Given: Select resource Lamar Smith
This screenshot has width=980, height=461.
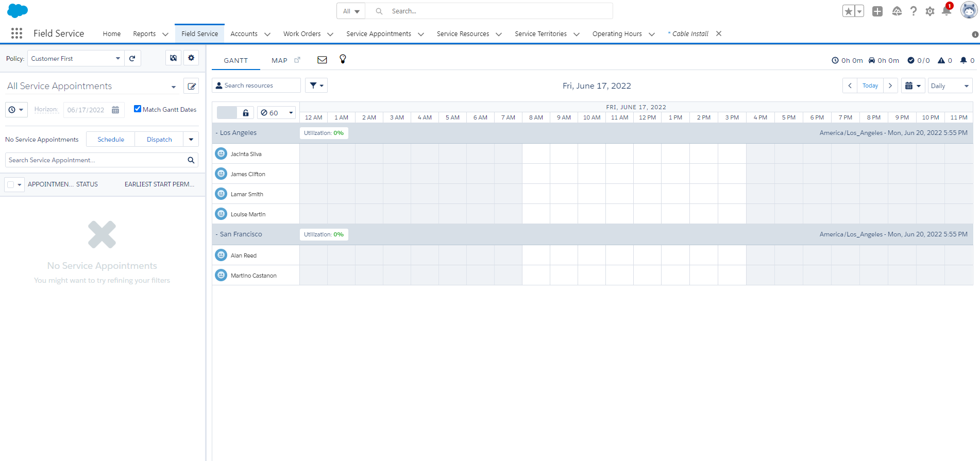Looking at the screenshot, I should point(247,194).
